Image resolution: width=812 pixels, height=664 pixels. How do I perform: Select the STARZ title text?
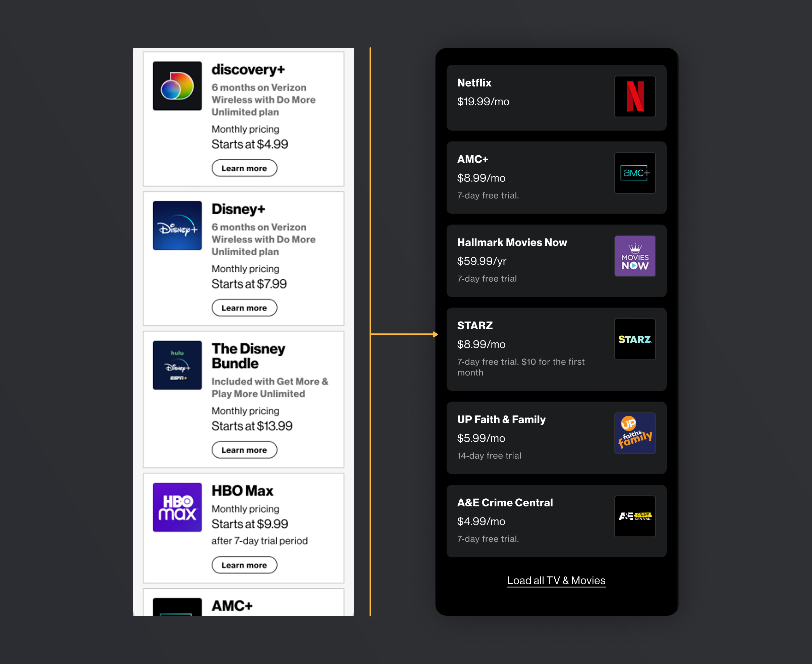(x=475, y=326)
